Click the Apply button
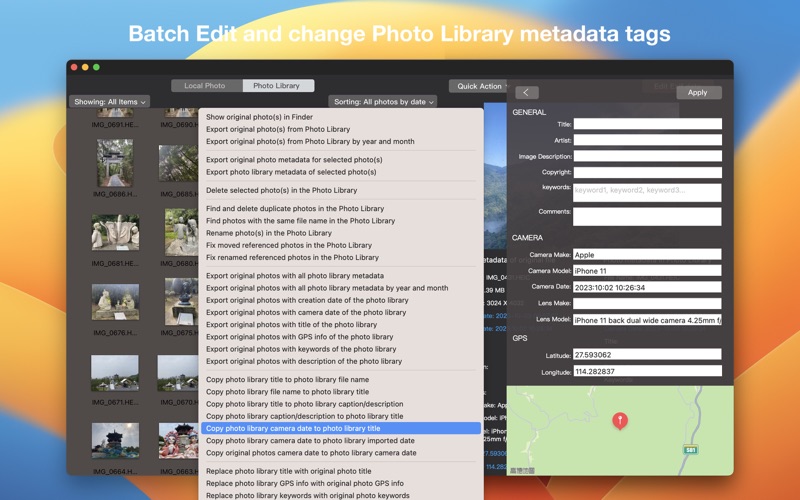Screen dimensions: 800x500 click(x=697, y=92)
